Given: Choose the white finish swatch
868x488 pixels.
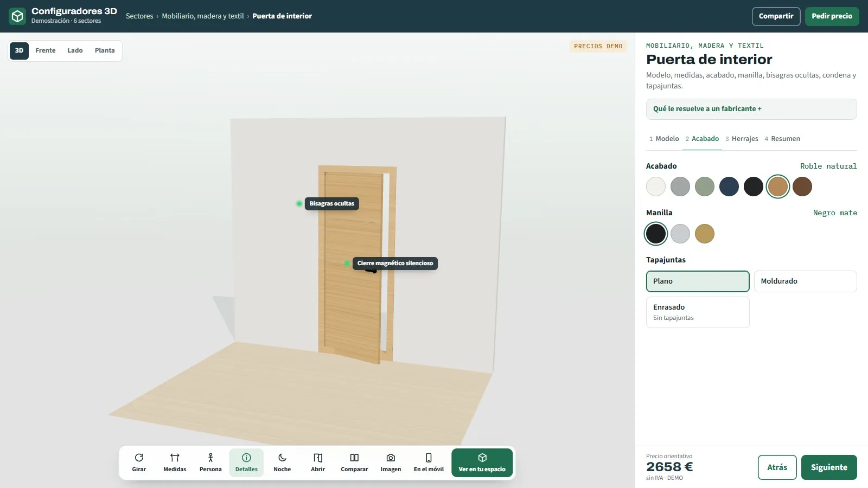Looking at the screenshot, I should coord(656,187).
